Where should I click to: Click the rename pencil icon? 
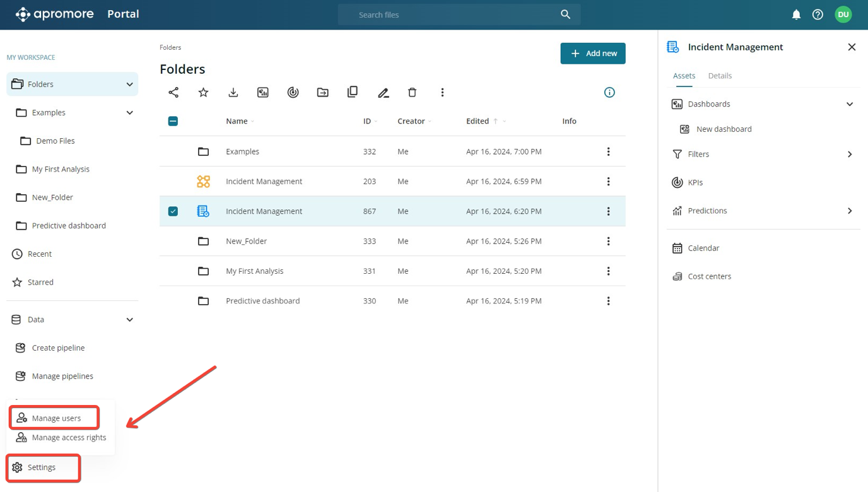(383, 93)
